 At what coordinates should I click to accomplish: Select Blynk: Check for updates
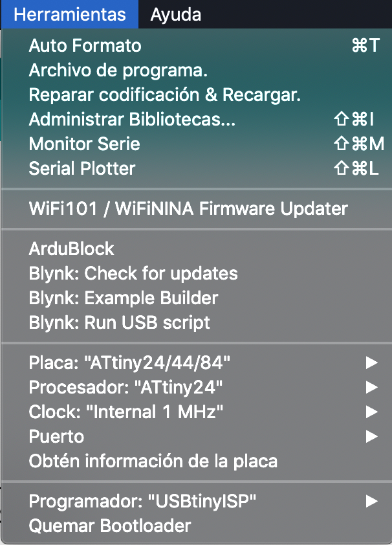coord(197,274)
